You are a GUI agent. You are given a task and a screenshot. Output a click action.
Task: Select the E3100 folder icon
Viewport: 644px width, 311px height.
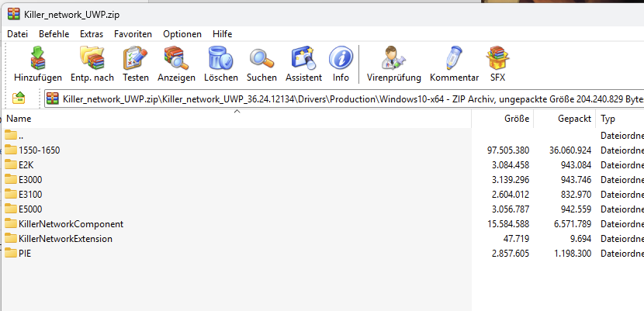[11, 194]
